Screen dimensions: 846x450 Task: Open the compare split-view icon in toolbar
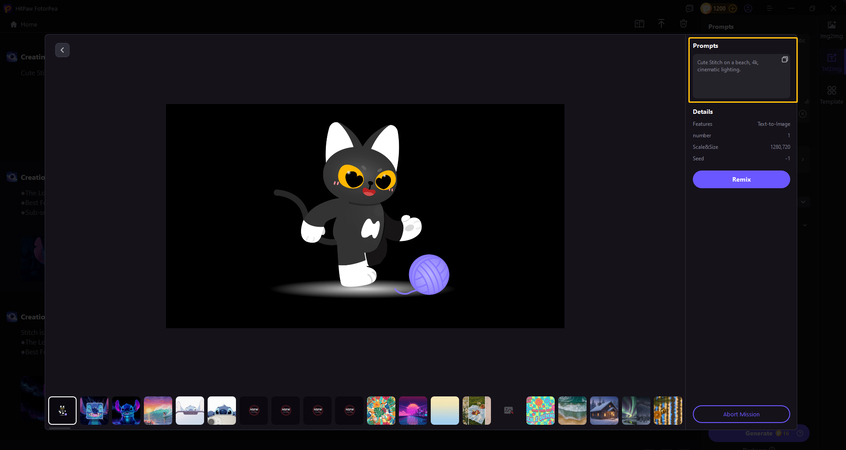[639, 23]
